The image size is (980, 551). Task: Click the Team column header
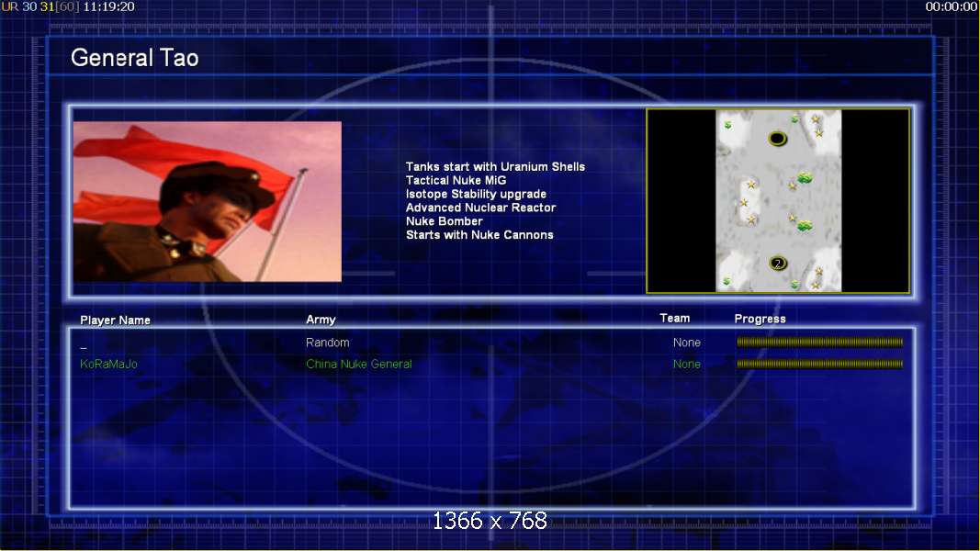click(674, 318)
